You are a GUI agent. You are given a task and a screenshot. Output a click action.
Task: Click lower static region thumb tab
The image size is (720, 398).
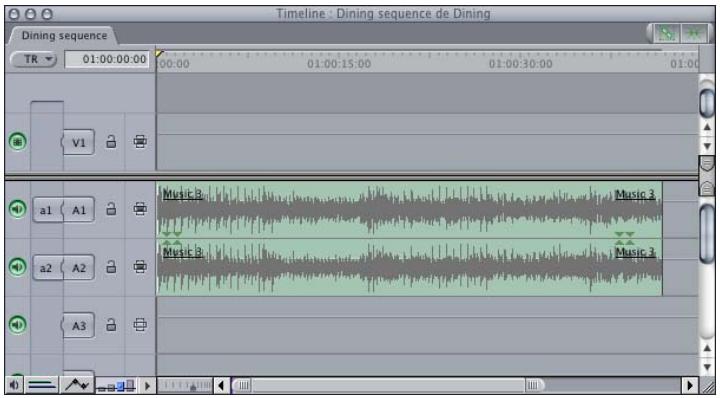pos(707,187)
